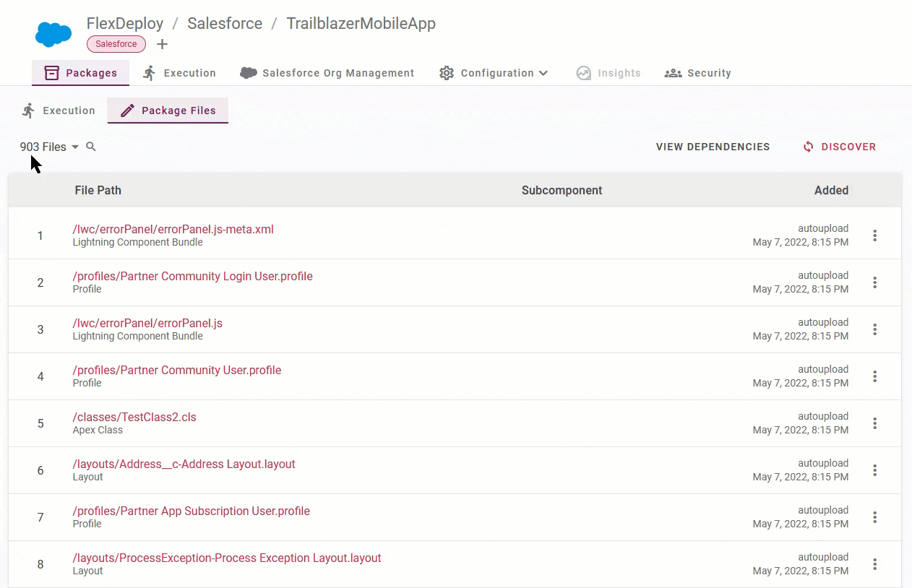Open more options for errorPanel.js-meta.xml row
The width and height of the screenshot is (912, 588).
coord(874,235)
